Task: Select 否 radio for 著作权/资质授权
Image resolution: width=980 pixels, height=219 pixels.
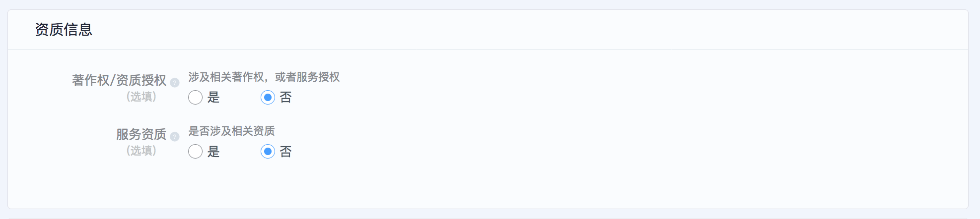Action: 268,98
